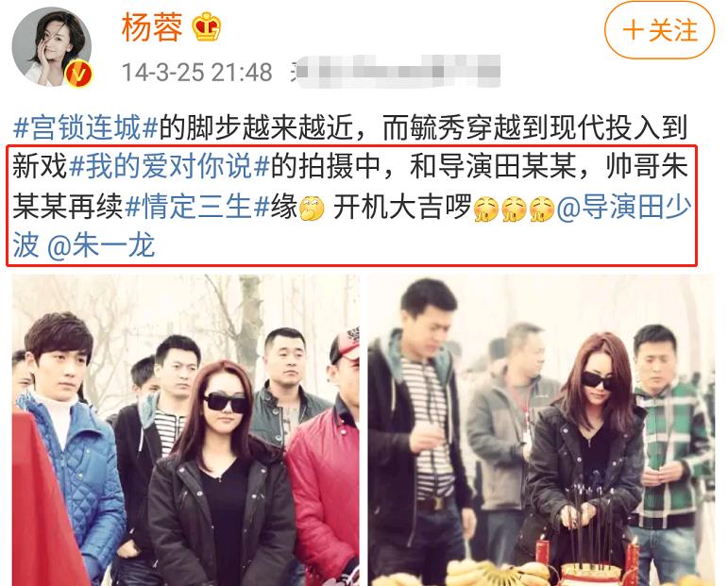Viewport: 728px width, 586px height.
Task: Click the shy emoji after 缘
Action: [312, 208]
